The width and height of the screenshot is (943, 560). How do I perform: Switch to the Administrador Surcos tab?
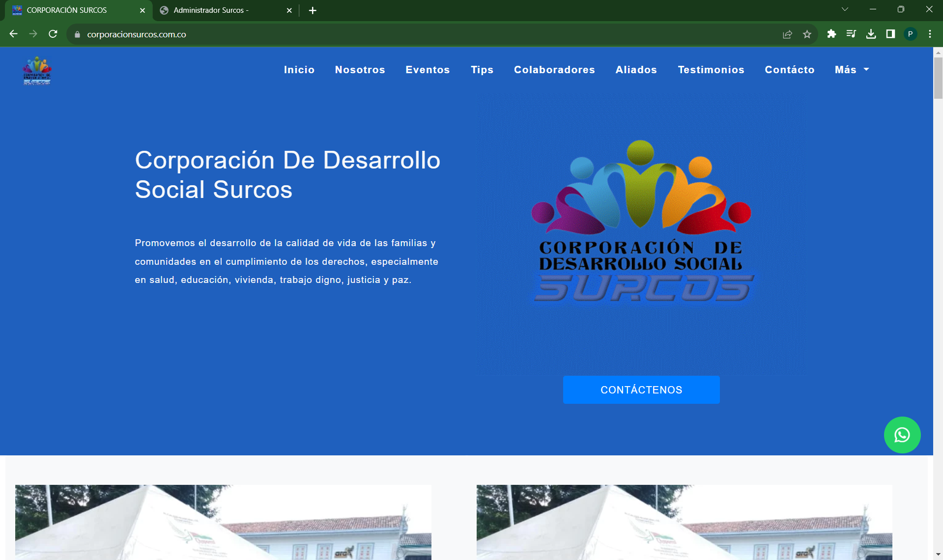[x=226, y=10]
